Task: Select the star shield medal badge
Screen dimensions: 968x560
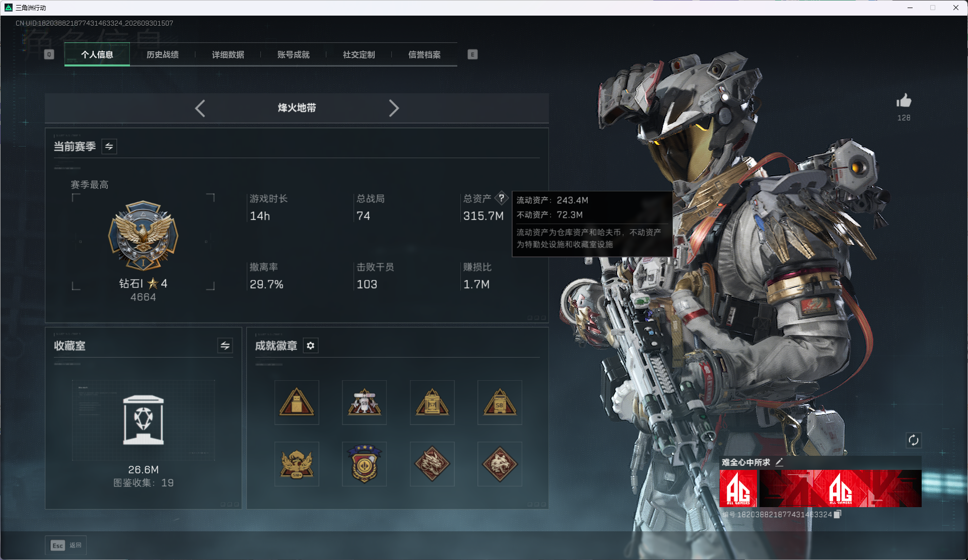Action: click(x=364, y=464)
